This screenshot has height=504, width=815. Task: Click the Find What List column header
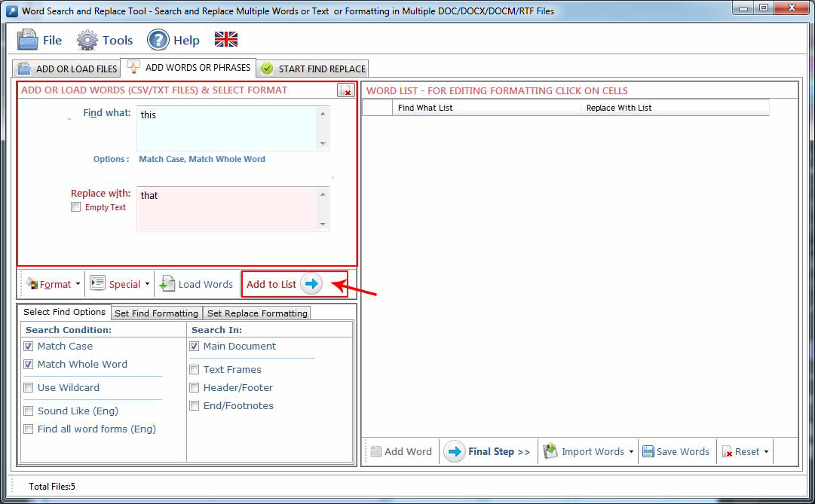486,108
